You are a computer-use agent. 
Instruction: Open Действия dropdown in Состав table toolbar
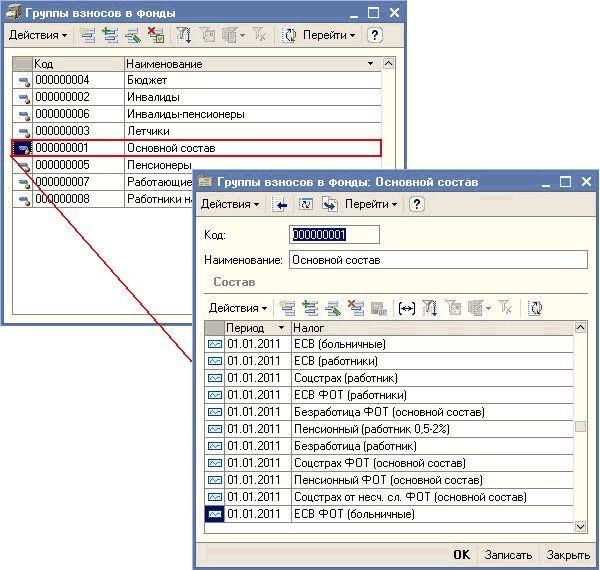click(237, 308)
